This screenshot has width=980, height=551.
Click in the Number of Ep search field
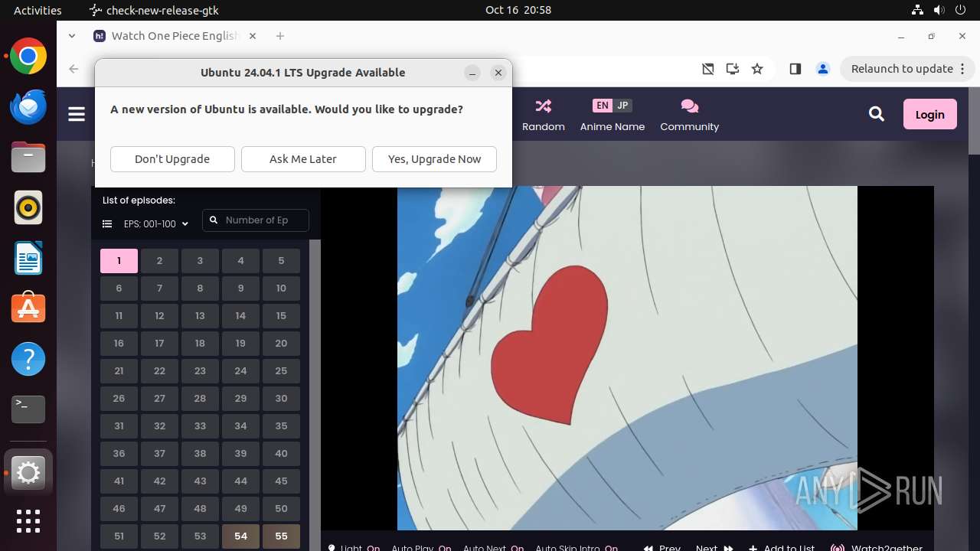[256, 220]
